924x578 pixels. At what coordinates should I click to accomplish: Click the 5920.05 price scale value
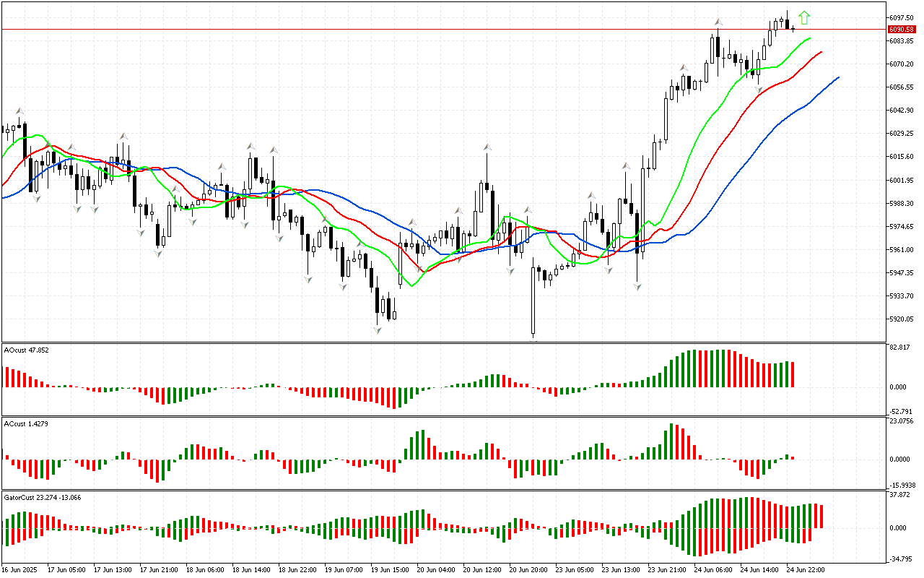[x=900, y=319]
